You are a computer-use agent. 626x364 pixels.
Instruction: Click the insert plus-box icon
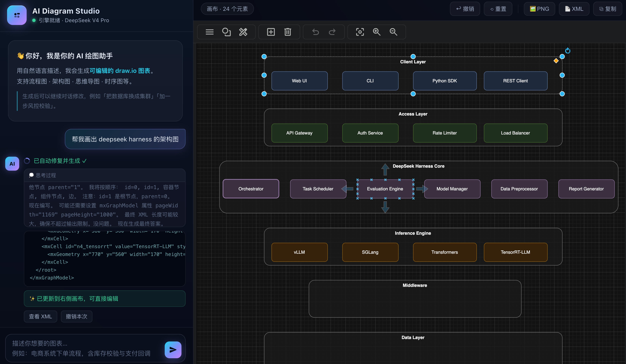271,32
